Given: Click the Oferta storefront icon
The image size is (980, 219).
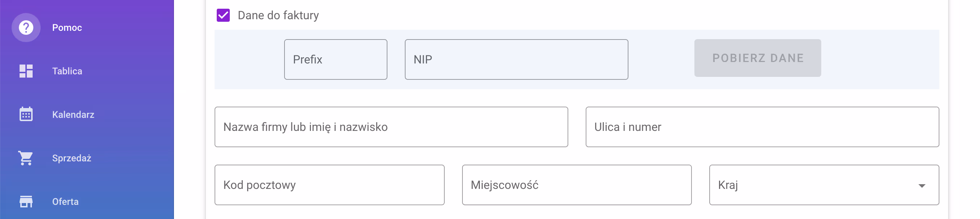Looking at the screenshot, I should (26, 202).
